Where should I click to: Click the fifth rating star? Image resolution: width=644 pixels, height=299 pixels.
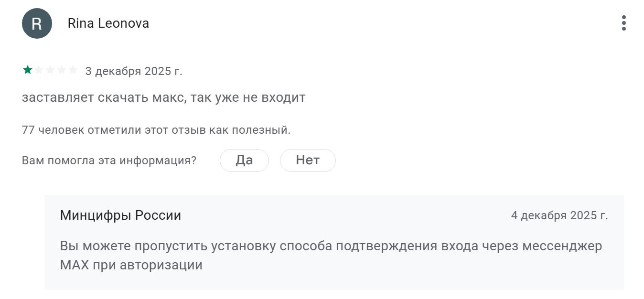click(73, 70)
